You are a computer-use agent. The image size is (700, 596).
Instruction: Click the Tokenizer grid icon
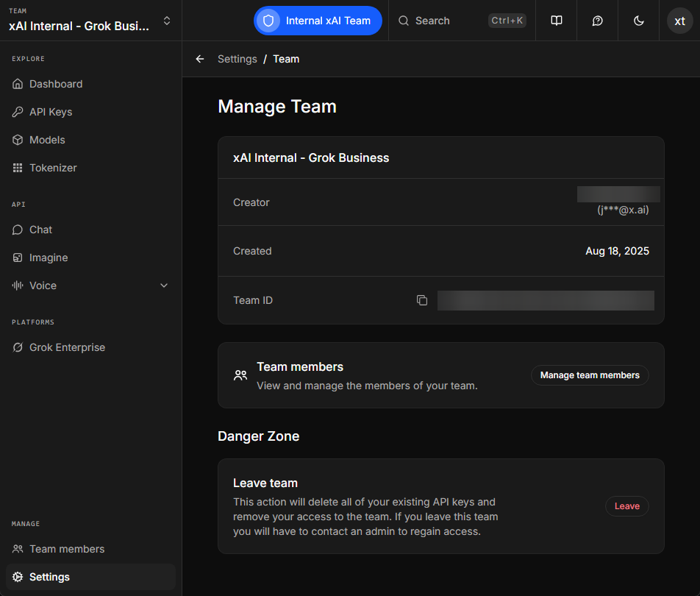(18, 168)
